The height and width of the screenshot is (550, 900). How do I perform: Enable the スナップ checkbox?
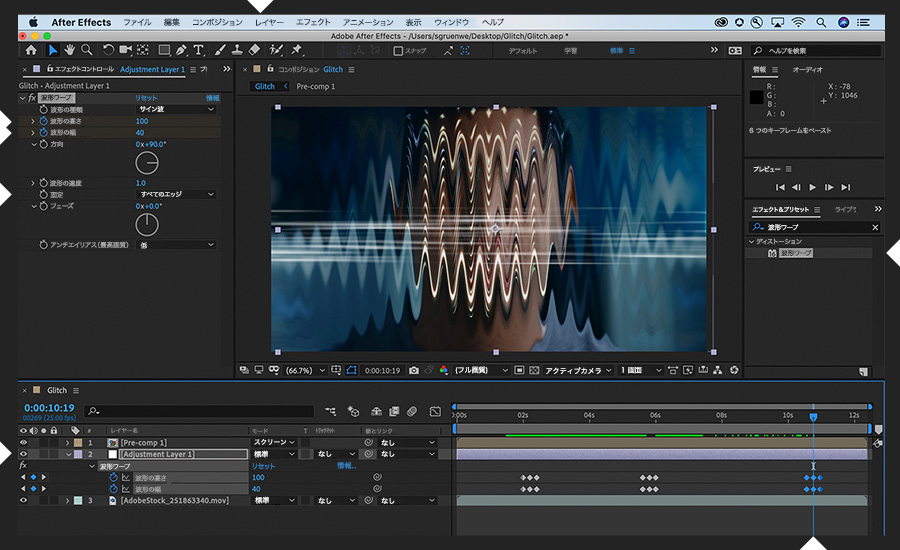coord(398,50)
